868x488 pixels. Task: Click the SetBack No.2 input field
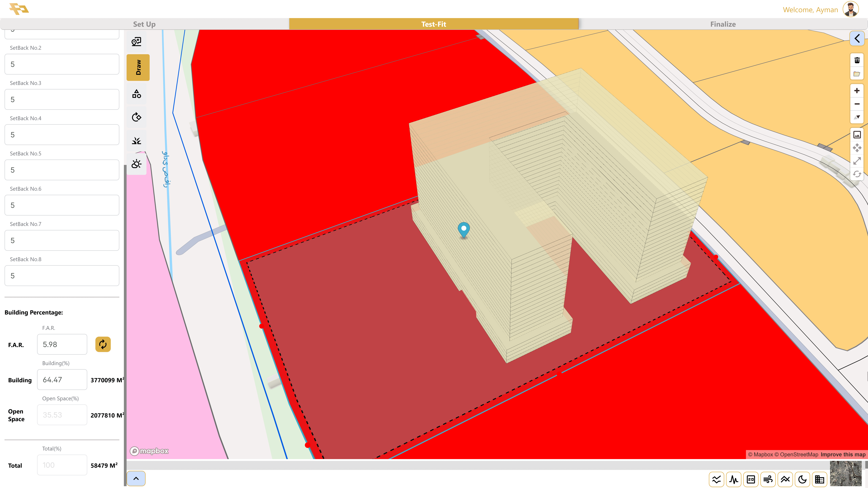tap(62, 64)
